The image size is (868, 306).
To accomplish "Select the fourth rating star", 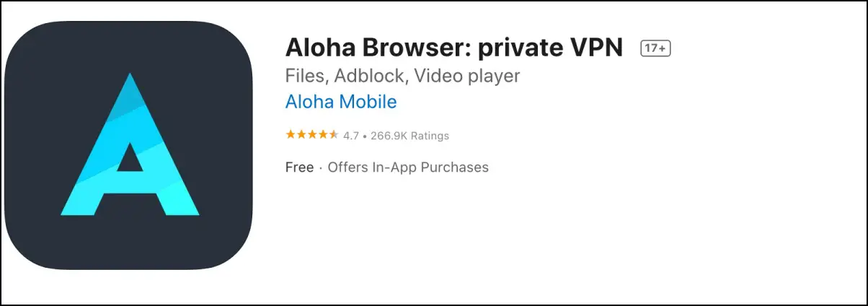I will [x=322, y=135].
